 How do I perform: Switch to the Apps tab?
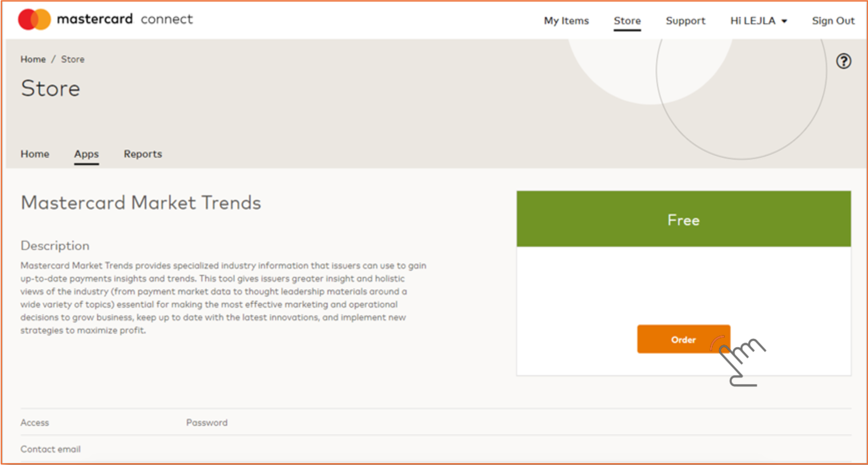[x=86, y=154]
